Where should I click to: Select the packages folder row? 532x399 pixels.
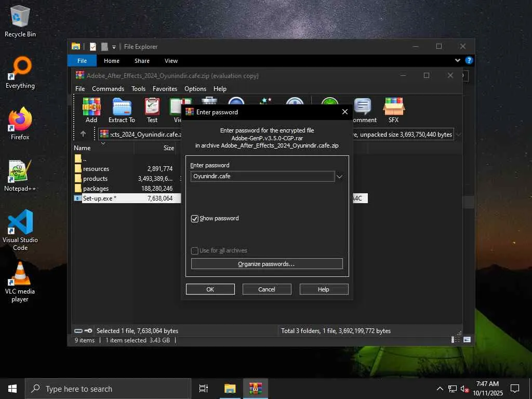[127, 188]
